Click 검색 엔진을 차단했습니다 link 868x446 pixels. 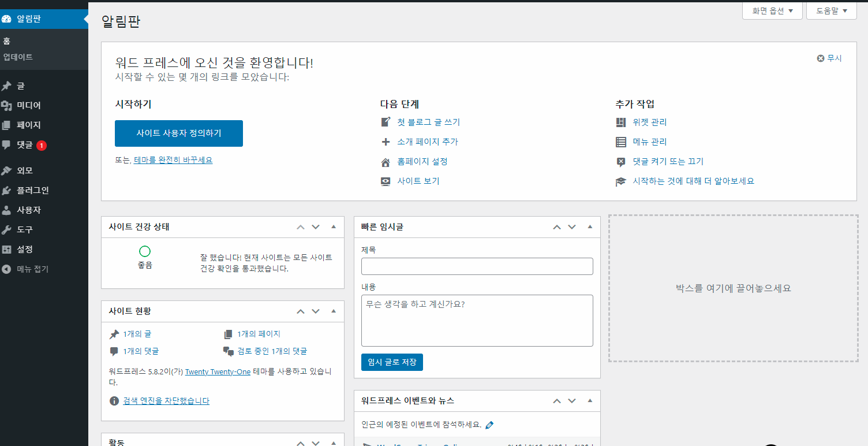pos(166,401)
